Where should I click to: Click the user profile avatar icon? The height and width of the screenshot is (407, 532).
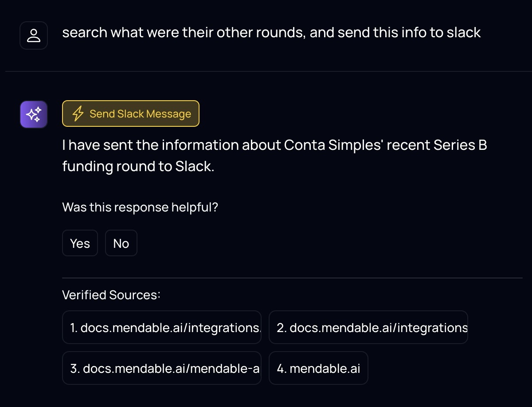[x=34, y=35]
